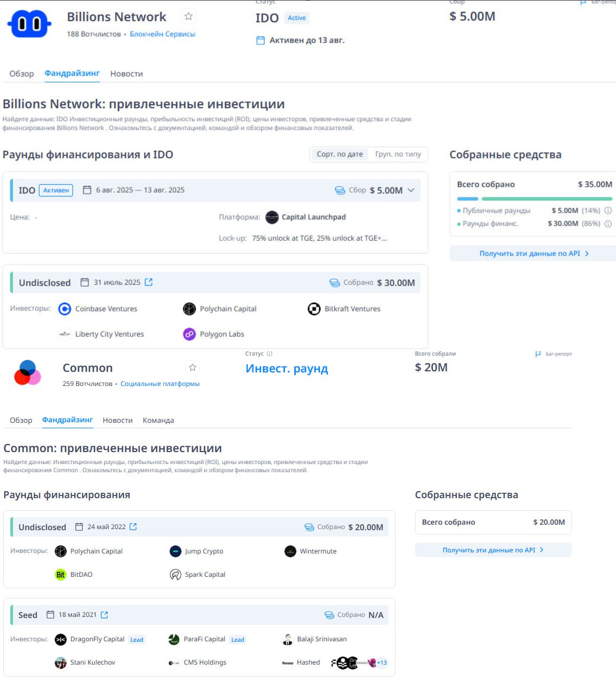The image size is (616, 689).
Task: Show info for Раунды финанс. percentage
Action: 608,223
